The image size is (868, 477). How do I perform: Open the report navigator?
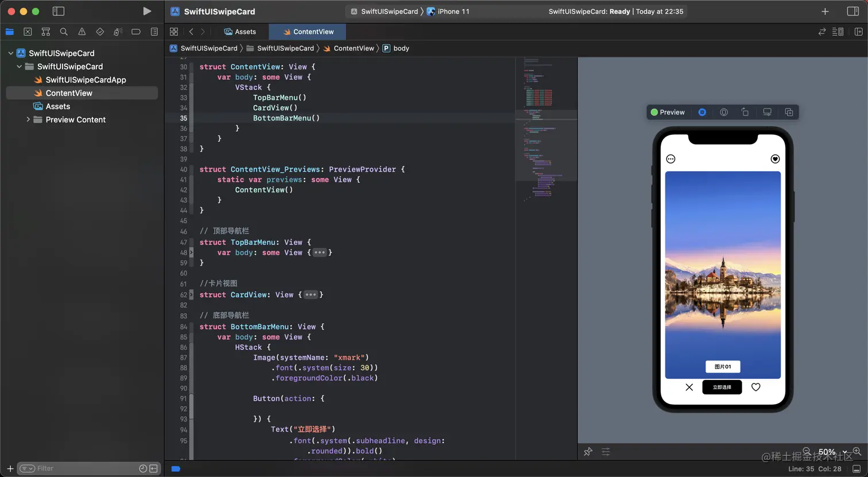154,32
